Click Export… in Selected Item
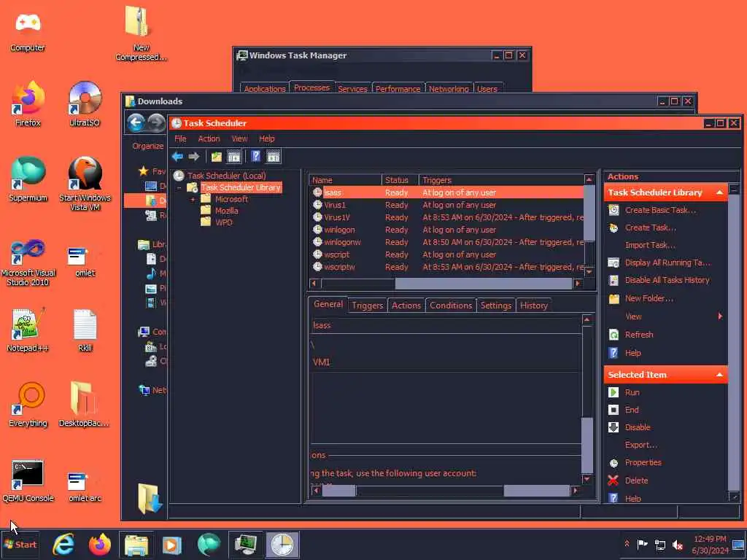 pos(640,445)
